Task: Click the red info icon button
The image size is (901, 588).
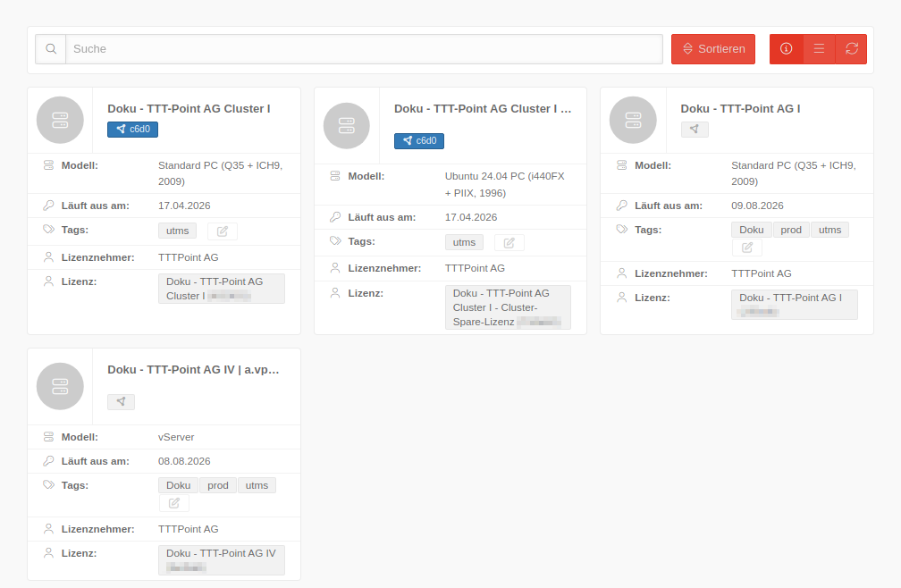Action: [786, 49]
